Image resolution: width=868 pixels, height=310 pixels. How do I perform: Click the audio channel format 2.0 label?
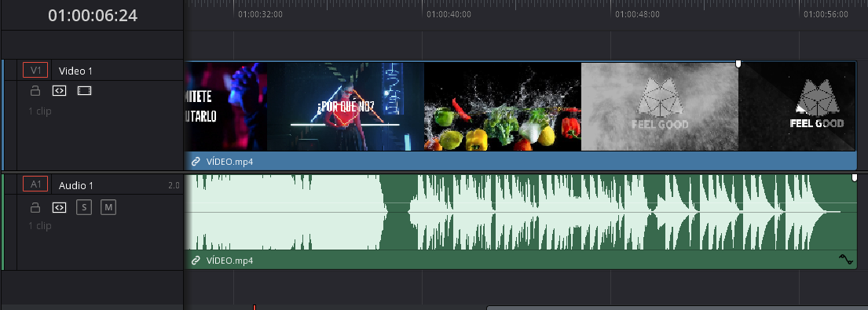click(x=174, y=186)
